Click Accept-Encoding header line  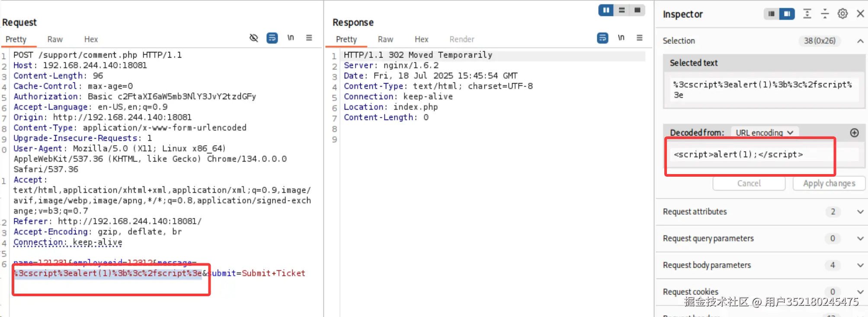[x=97, y=232]
